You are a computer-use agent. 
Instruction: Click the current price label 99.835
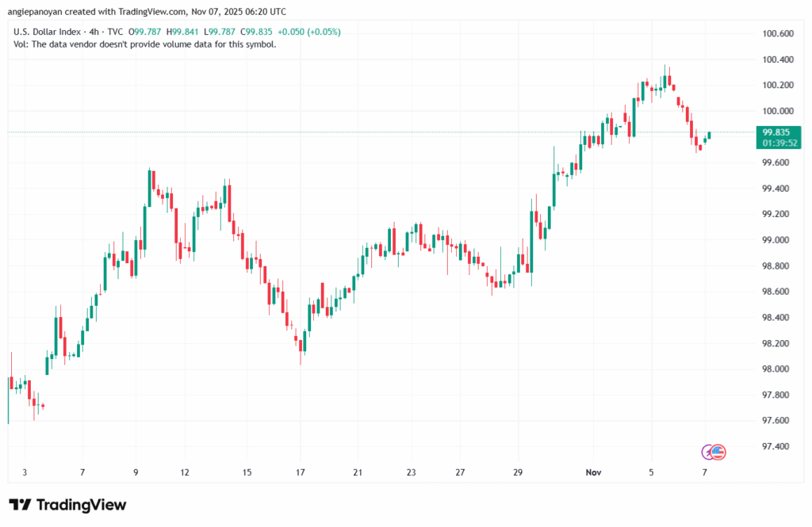[776, 132]
